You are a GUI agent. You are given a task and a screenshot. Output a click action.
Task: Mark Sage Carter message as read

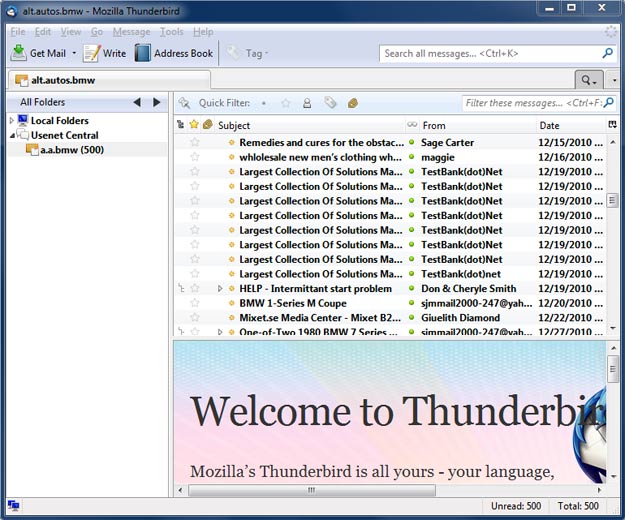(x=412, y=142)
